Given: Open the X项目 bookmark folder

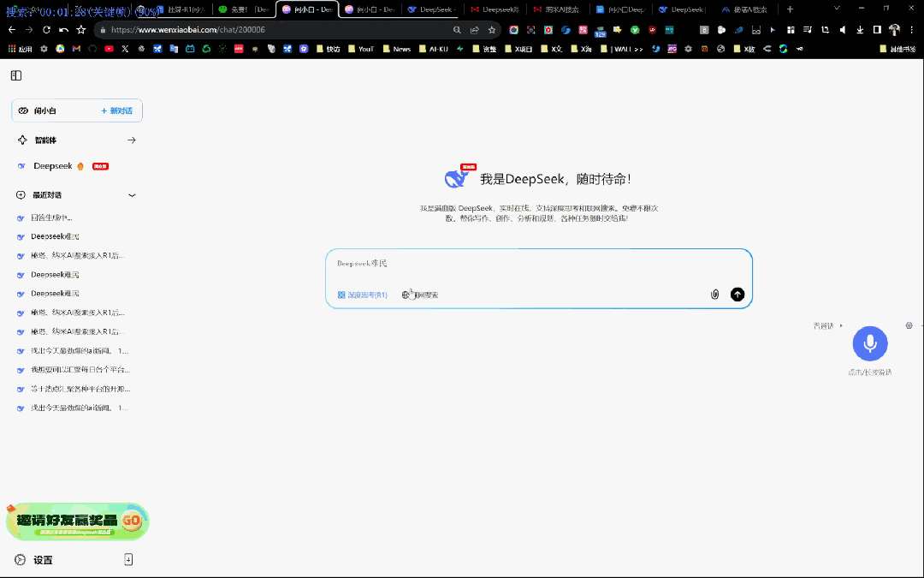Looking at the screenshot, I should (518, 49).
